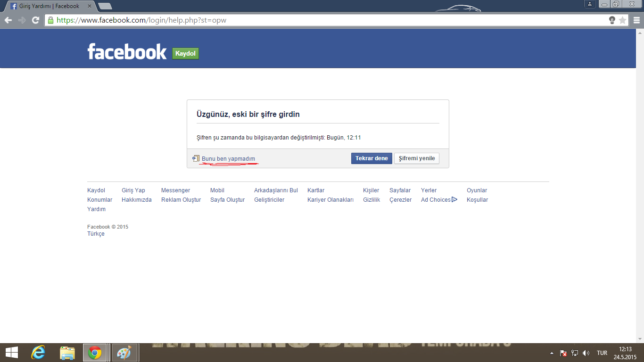Open the Sayfalar footer link
The height and width of the screenshot is (362, 644).
click(x=400, y=190)
